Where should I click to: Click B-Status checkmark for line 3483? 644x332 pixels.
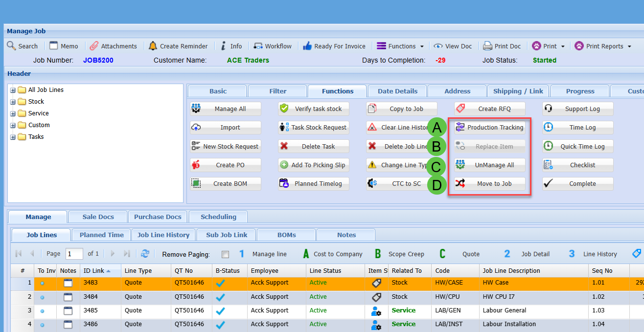click(221, 283)
